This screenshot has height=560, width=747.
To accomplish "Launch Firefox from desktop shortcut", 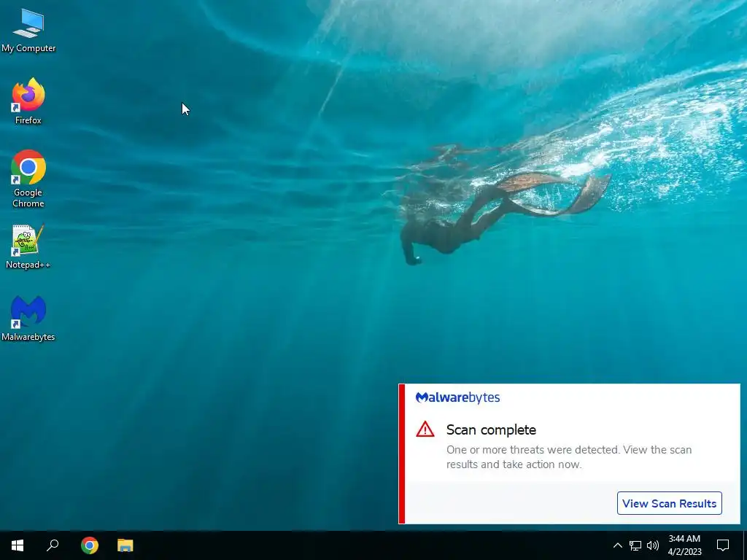I will click(28, 101).
